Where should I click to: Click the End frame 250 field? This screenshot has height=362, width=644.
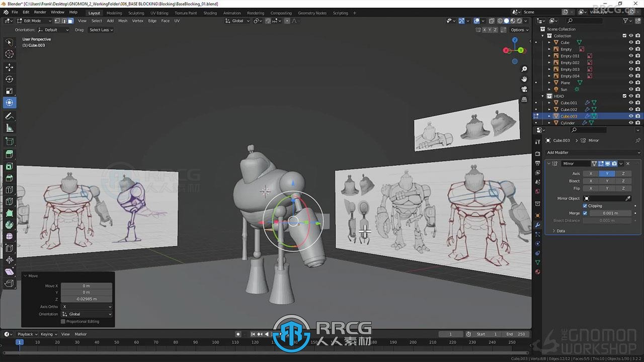click(x=516, y=334)
